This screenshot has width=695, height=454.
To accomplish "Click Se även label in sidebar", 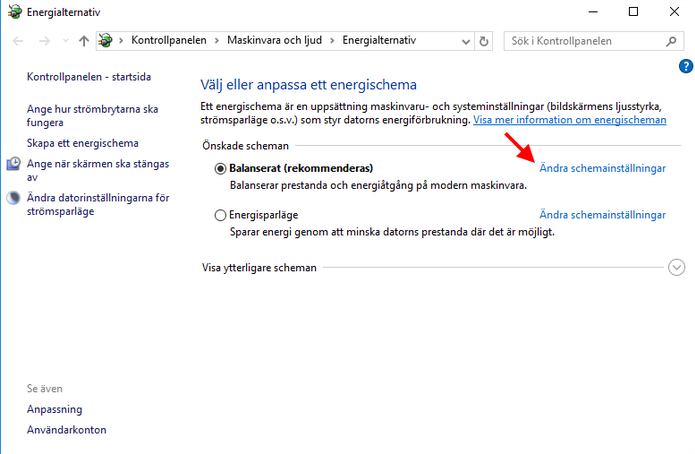I will point(44,389).
